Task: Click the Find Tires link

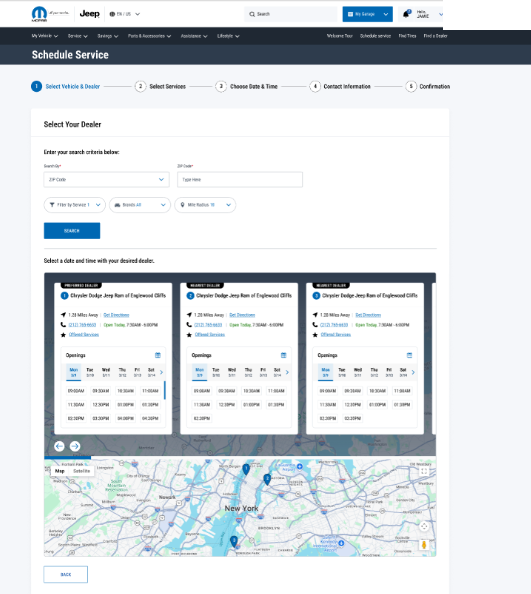Action: click(407, 36)
